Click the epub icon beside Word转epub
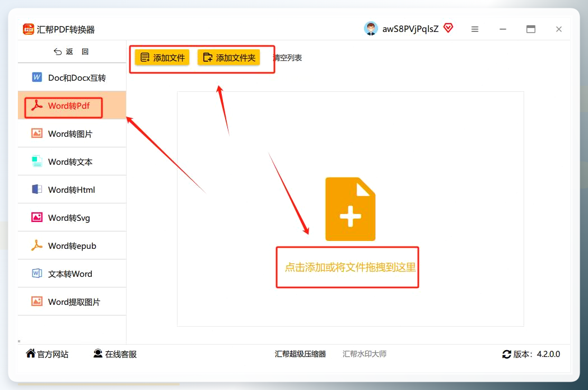 [x=37, y=245]
